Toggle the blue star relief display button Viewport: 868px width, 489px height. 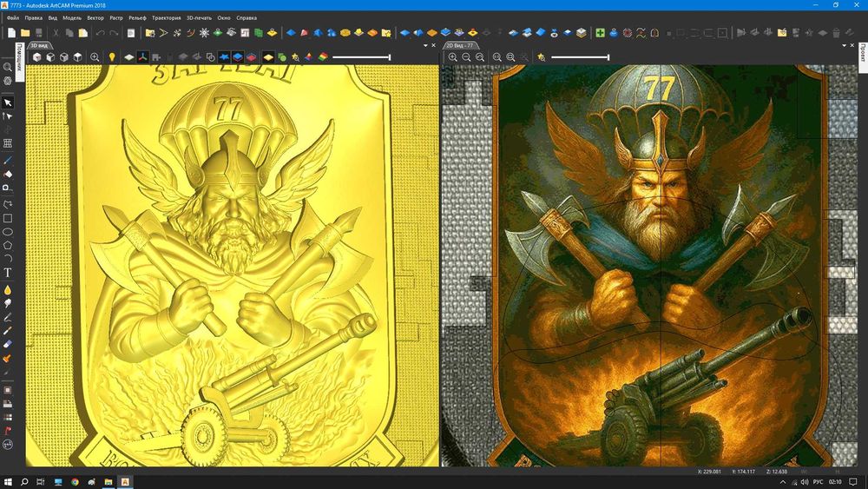click(x=224, y=57)
